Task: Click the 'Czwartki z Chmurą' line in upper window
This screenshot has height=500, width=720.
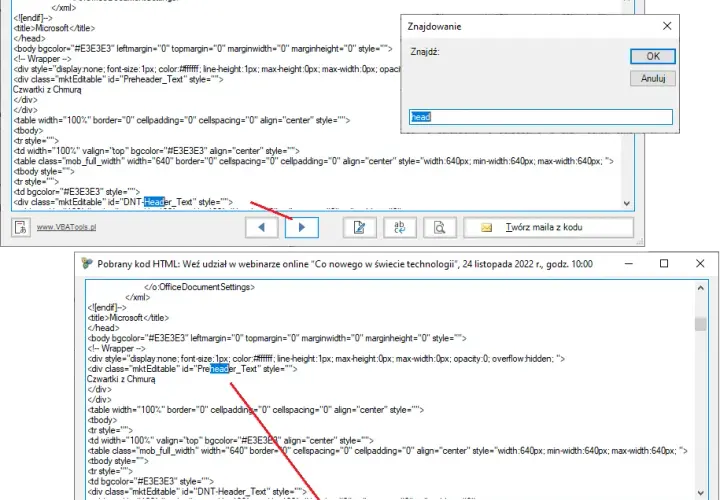Action: (47, 90)
